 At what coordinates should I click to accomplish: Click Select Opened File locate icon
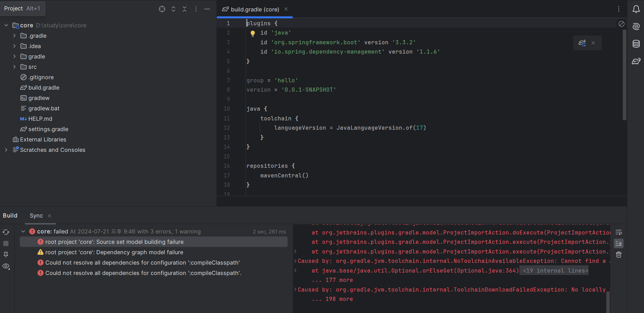pos(162,9)
